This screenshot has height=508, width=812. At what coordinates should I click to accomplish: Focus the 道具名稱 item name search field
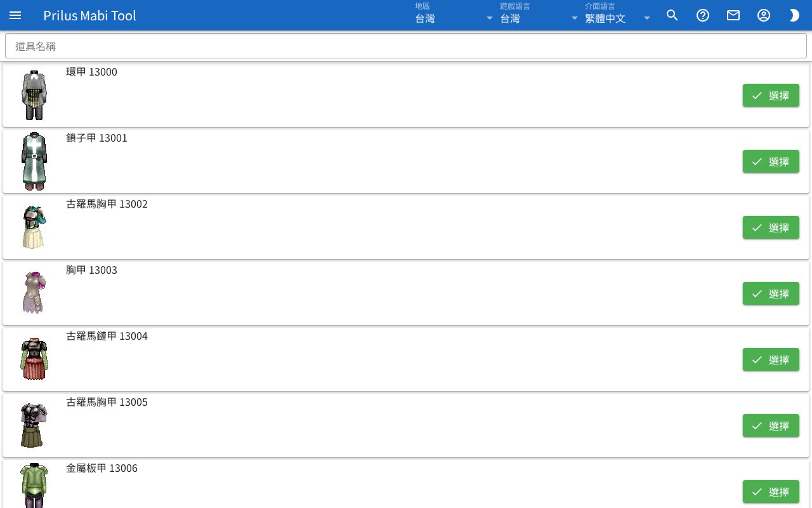406,46
